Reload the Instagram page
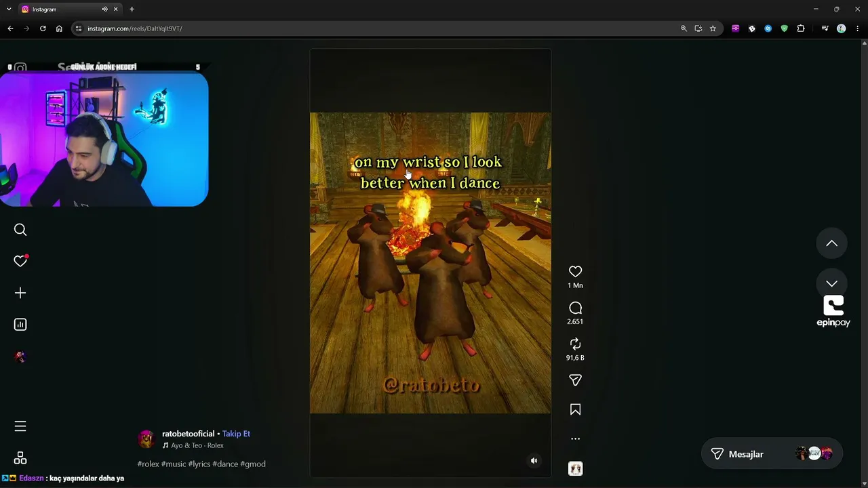This screenshot has width=868, height=488. [x=43, y=28]
